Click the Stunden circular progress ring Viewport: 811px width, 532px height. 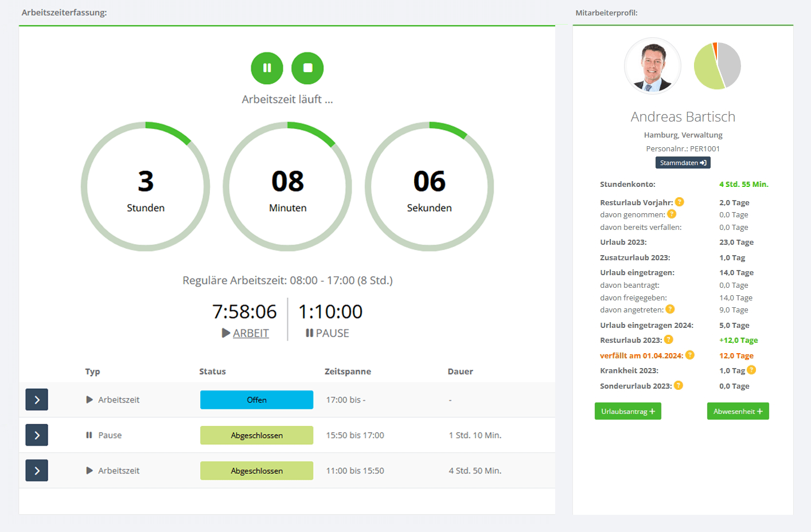146,186
